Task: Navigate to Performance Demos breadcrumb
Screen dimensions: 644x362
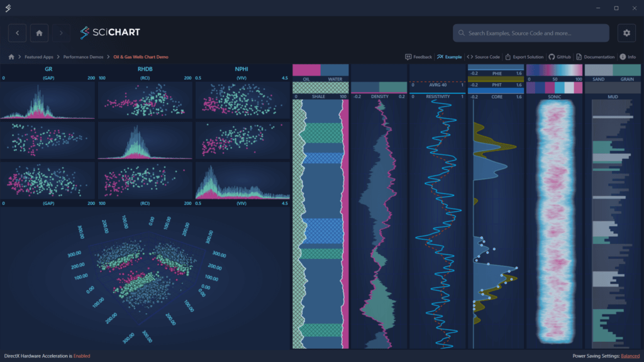Action: pos(84,57)
